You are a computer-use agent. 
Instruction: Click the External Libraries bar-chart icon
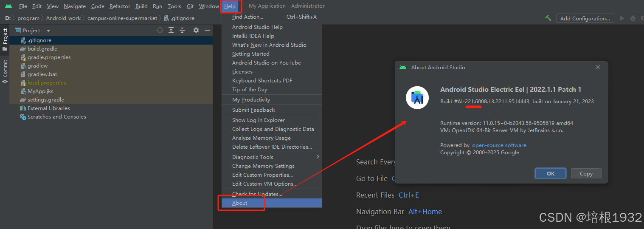click(23, 108)
